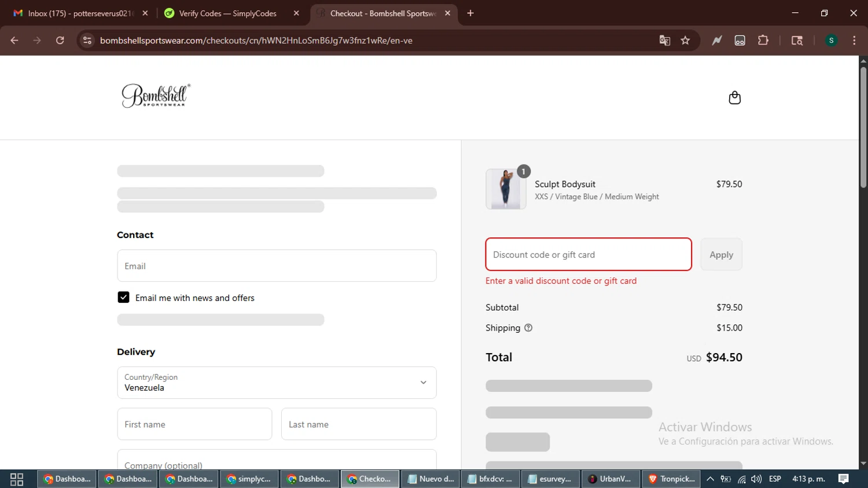The height and width of the screenshot is (488, 868).
Task: Open the shopping bag cart icon
Action: pyautogui.click(x=734, y=98)
